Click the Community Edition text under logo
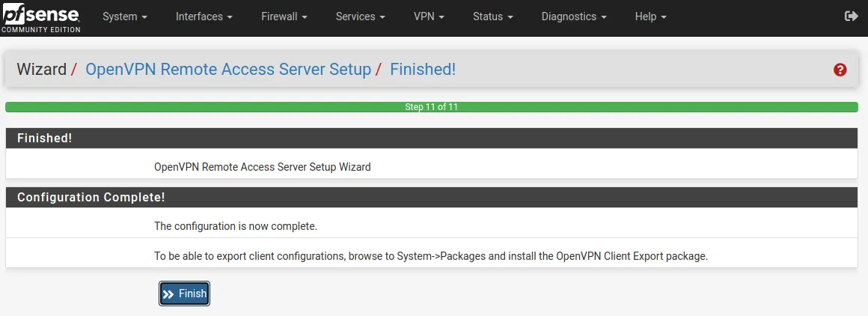 click(x=41, y=29)
